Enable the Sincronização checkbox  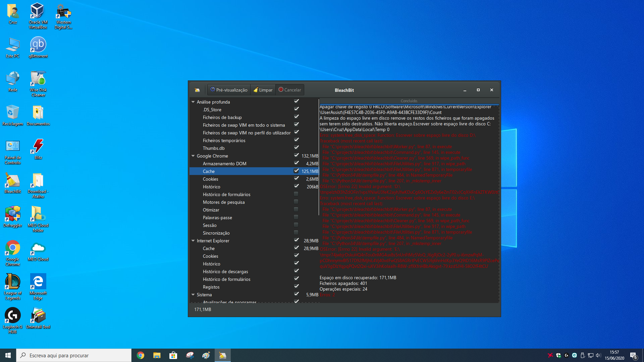coord(296,233)
